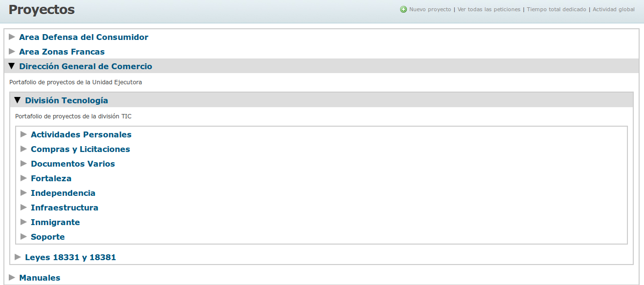Open Independencia project link
Viewport: 644px width, 285px height.
[x=63, y=193]
